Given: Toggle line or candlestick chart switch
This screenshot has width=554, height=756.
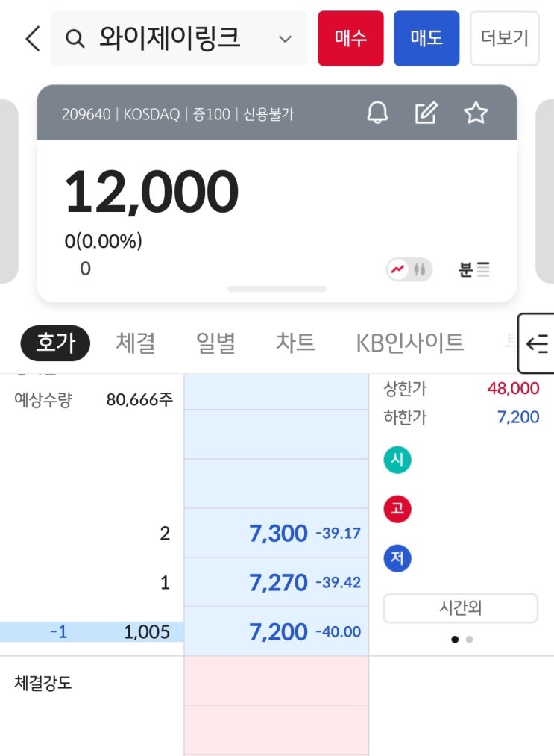Looking at the screenshot, I should (409, 269).
